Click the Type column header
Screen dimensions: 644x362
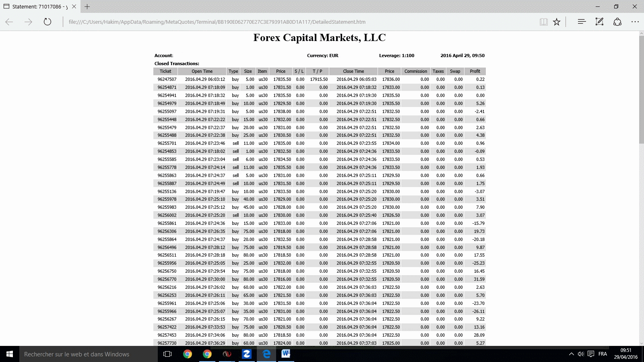pyautogui.click(x=233, y=71)
